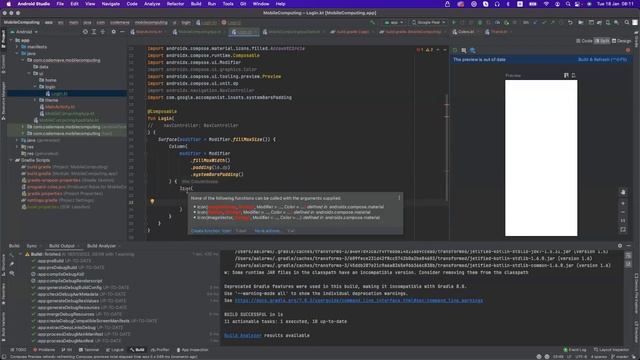The width and height of the screenshot is (640, 360).
Task: Click the docs.gradle.org link in build output
Action: click(x=358, y=300)
